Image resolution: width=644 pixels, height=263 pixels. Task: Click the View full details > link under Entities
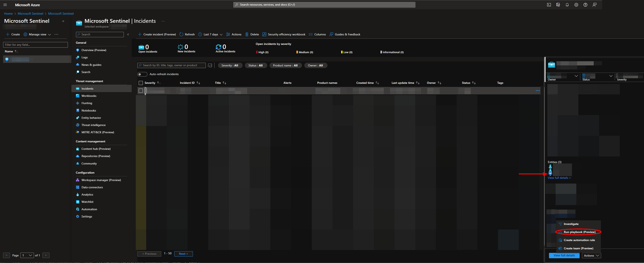point(559,178)
